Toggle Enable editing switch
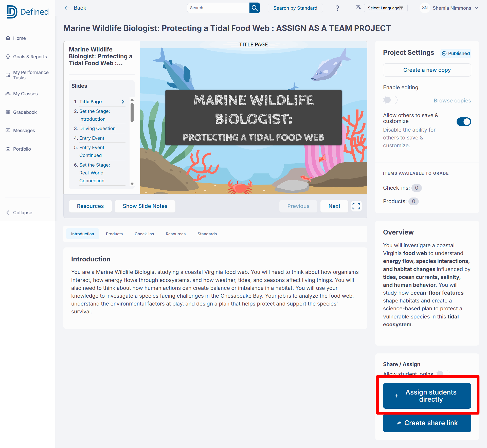The height and width of the screenshot is (448, 487). [390, 100]
